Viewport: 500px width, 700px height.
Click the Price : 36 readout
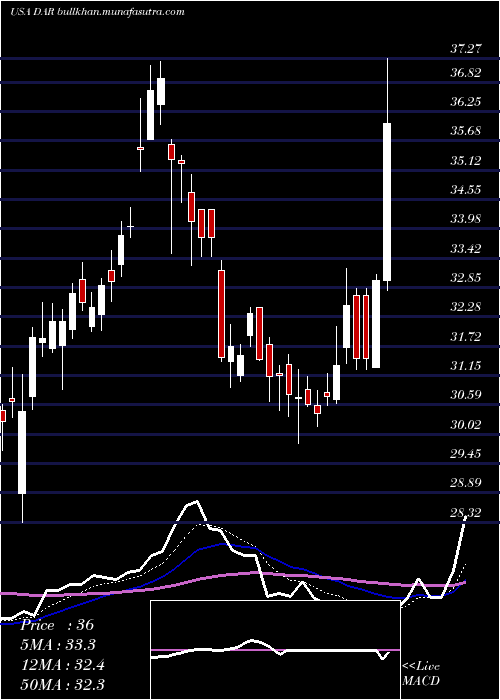pos(58,625)
